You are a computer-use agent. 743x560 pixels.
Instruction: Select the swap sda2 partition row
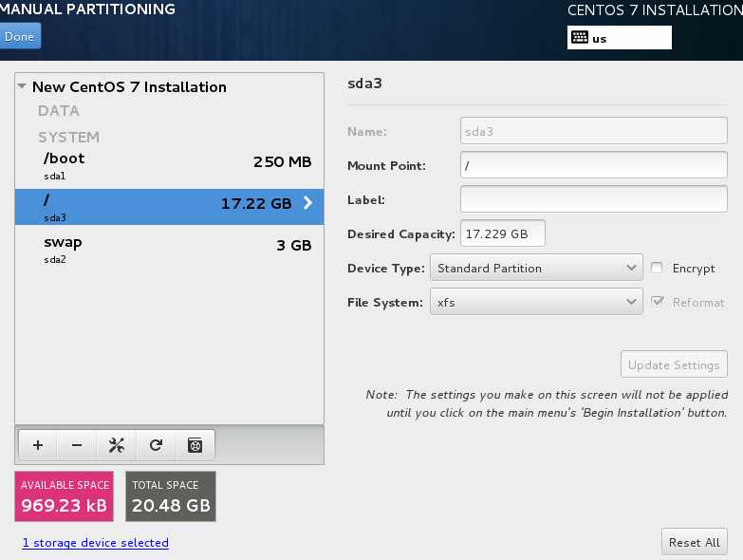coord(169,250)
